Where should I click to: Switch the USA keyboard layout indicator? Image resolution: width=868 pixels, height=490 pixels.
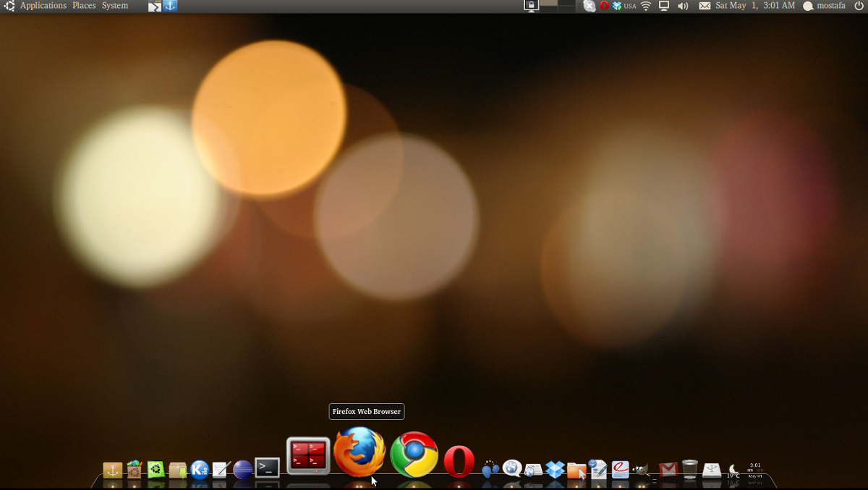point(629,6)
